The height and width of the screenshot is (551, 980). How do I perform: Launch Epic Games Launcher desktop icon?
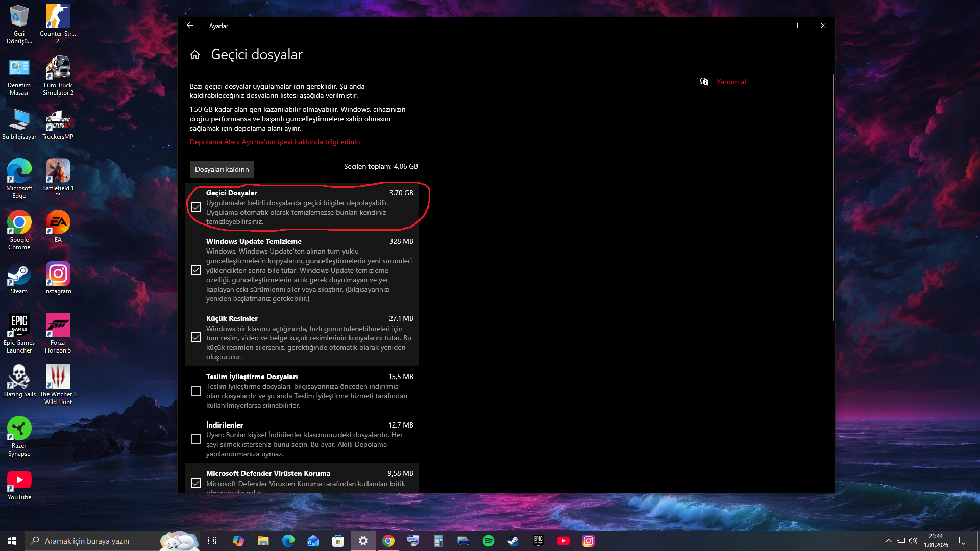point(19,334)
